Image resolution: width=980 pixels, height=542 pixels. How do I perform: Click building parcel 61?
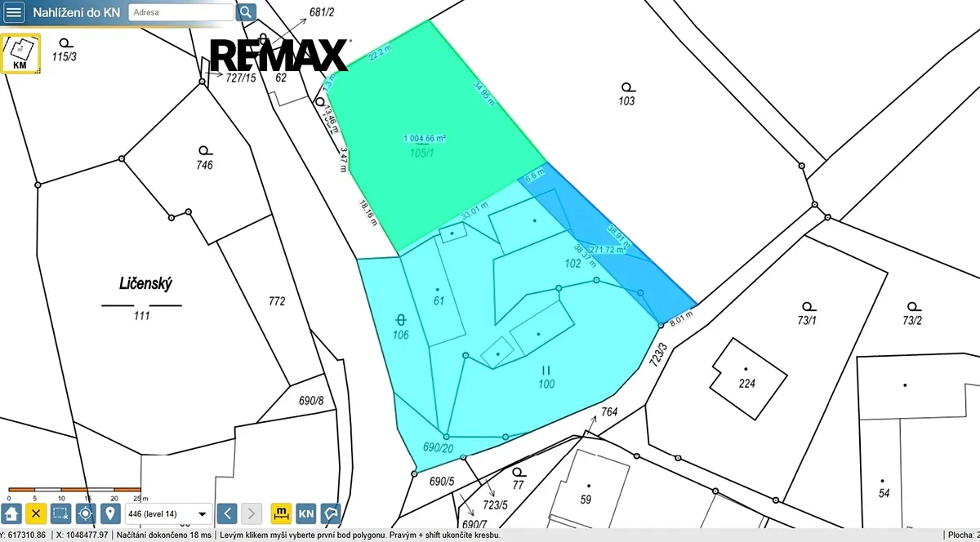(x=438, y=302)
